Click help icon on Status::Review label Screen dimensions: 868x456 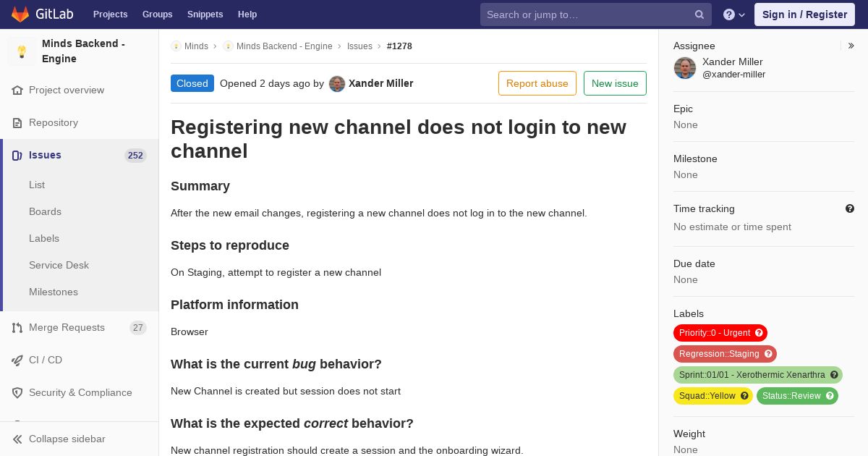click(x=830, y=396)
